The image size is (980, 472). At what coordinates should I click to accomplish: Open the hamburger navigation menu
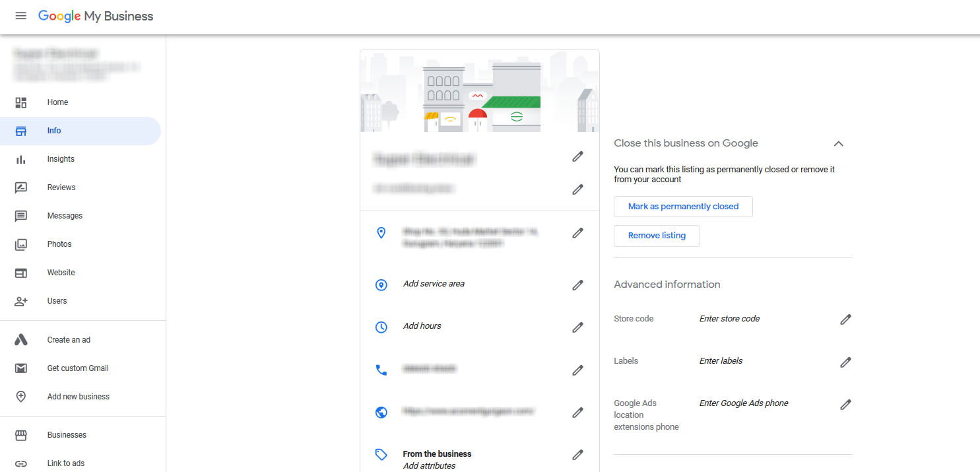pyautogui.click(x=20, y=16)
